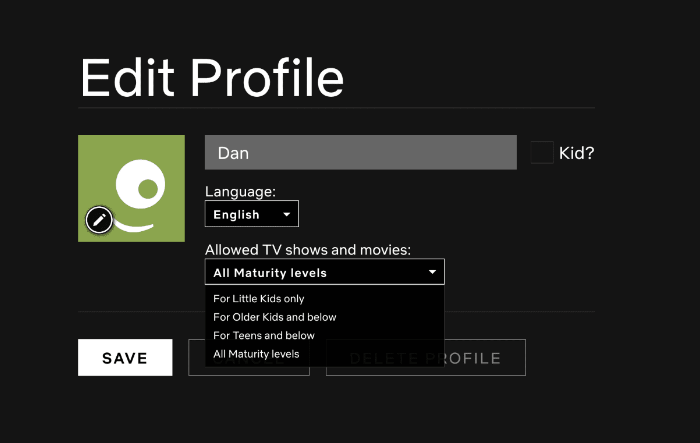Select All Maturity levels in the list
The image size is (700, 443).
256,354
